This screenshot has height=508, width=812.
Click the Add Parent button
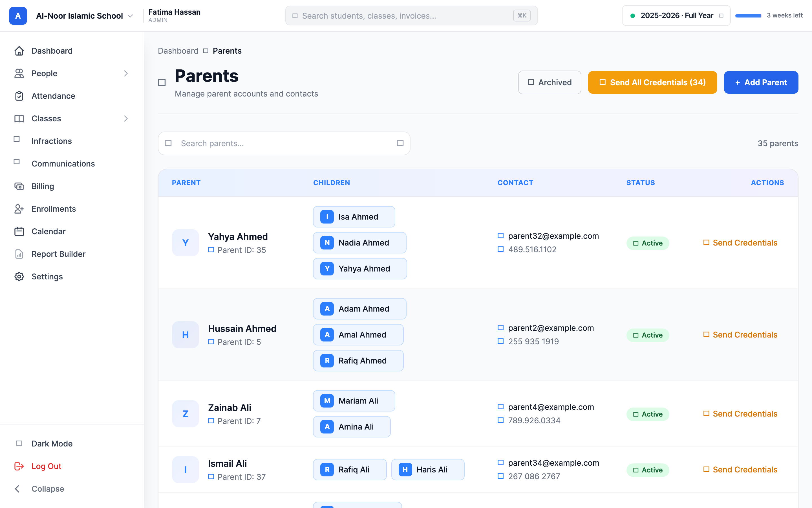pyautogui.click(x=761, y=82)
